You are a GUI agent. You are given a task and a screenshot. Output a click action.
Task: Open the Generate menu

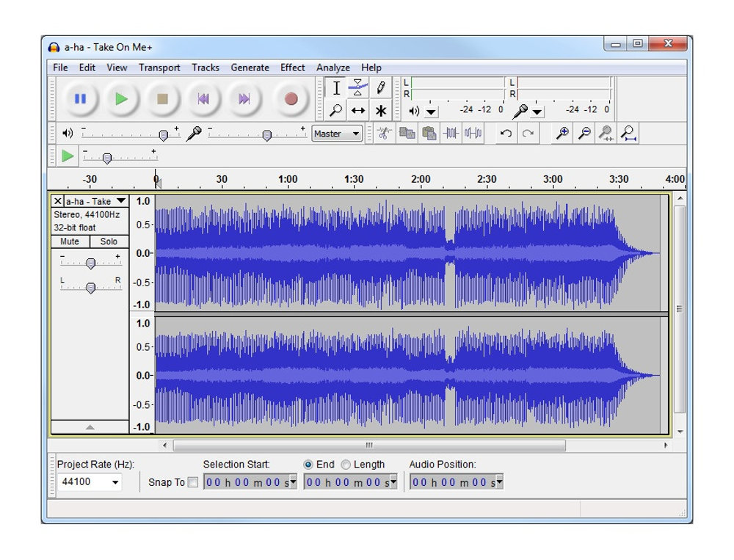click(250, 68)
